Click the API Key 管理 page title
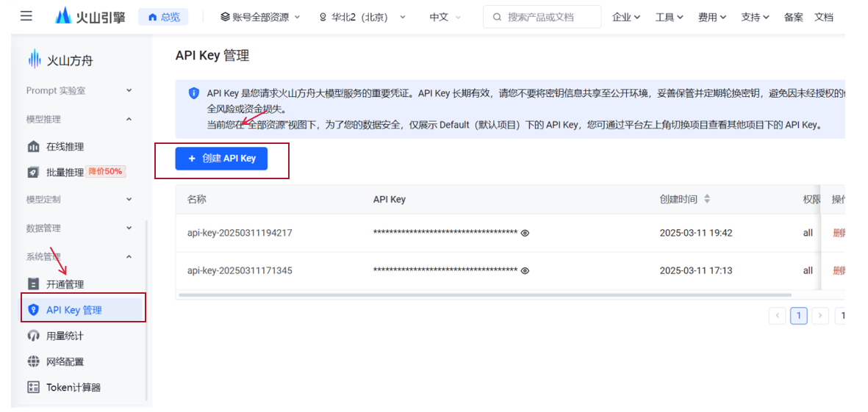Image resolution: width=868 pixels, height=412 pixels. coord(212,55)
